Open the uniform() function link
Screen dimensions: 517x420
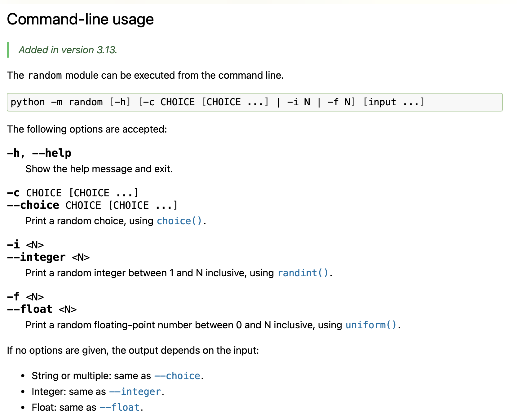click(371, 325)
